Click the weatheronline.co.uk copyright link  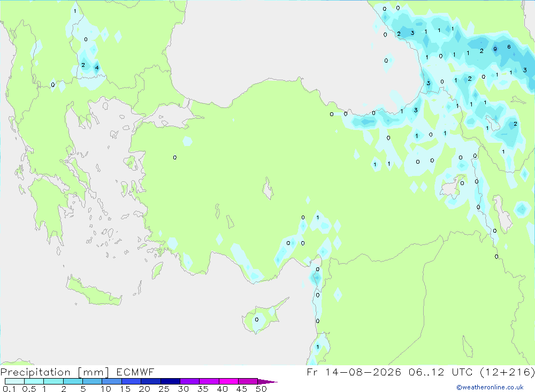click(490, 387)
